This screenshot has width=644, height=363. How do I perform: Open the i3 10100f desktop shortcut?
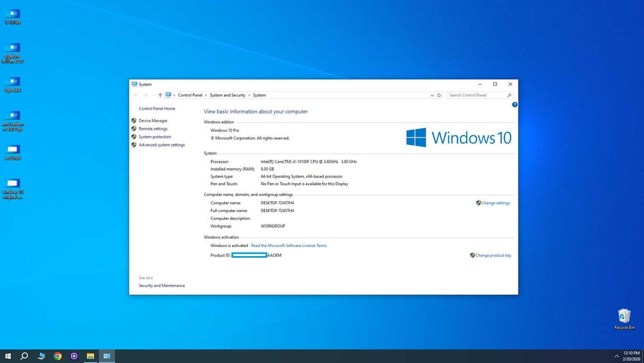[13, 17]
